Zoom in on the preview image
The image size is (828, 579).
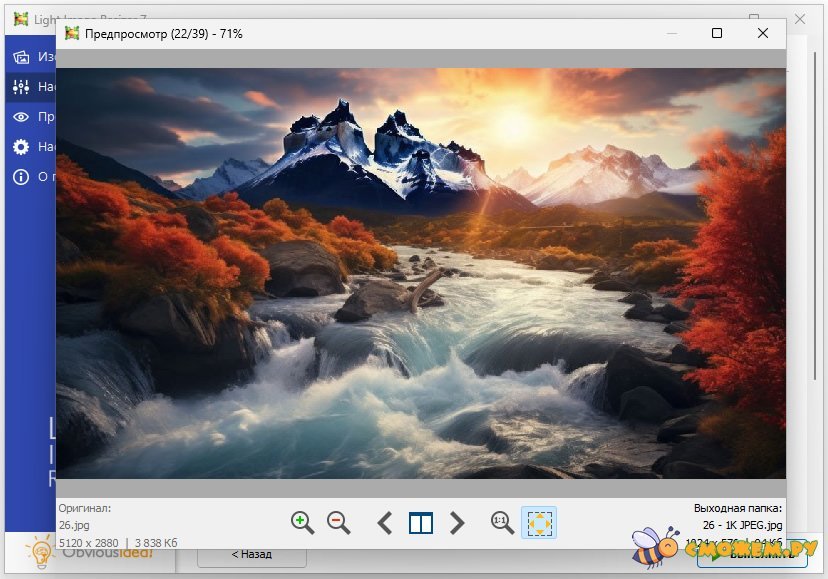302,522
